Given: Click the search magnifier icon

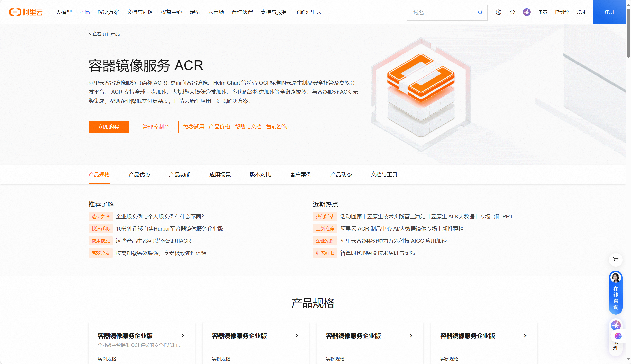Looking at the screenshot, I should pyautogui.click(x=480, y=12).
